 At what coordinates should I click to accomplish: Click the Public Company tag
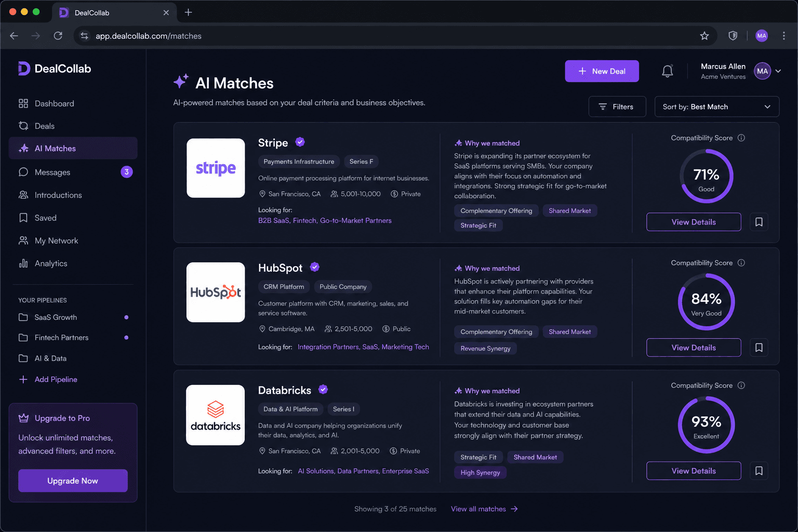point(343,287)
